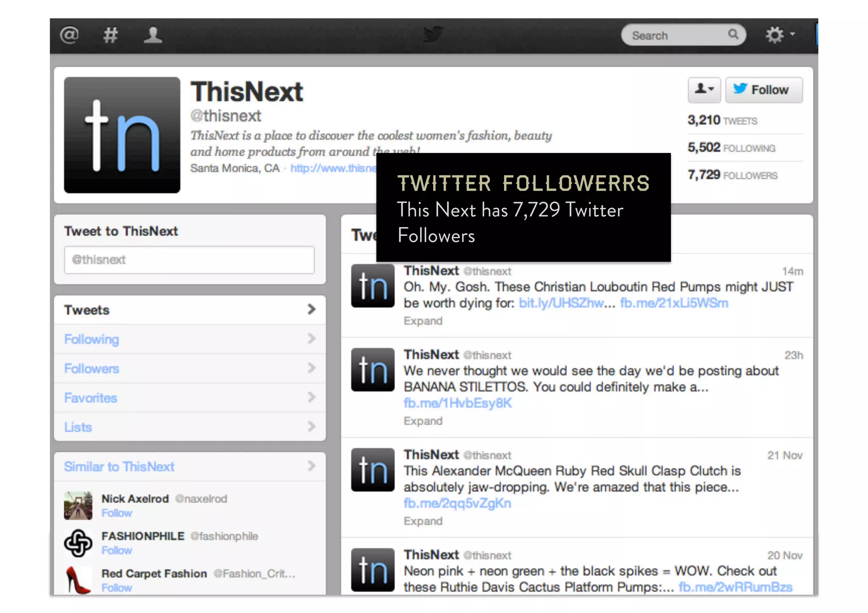Open the Following sidebar item

pyautogui.click(x=92, y=339)
